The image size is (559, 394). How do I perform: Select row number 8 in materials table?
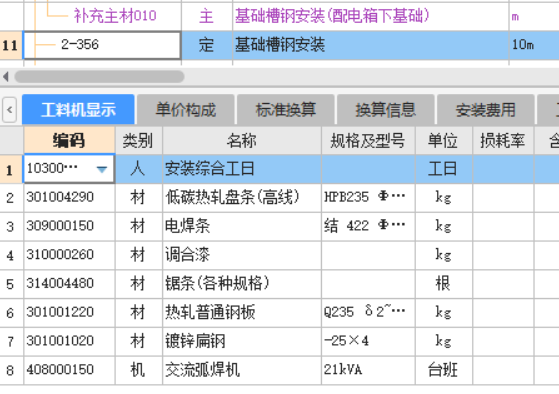pos(11,370)
